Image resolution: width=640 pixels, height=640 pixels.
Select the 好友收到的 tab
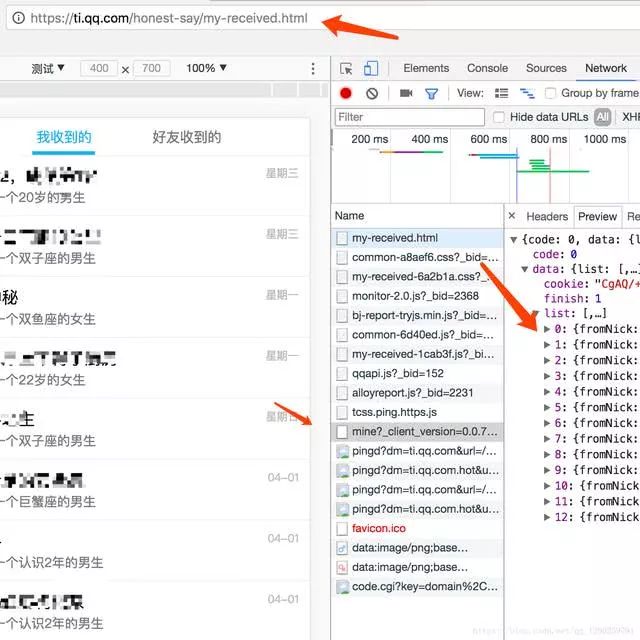187,137
